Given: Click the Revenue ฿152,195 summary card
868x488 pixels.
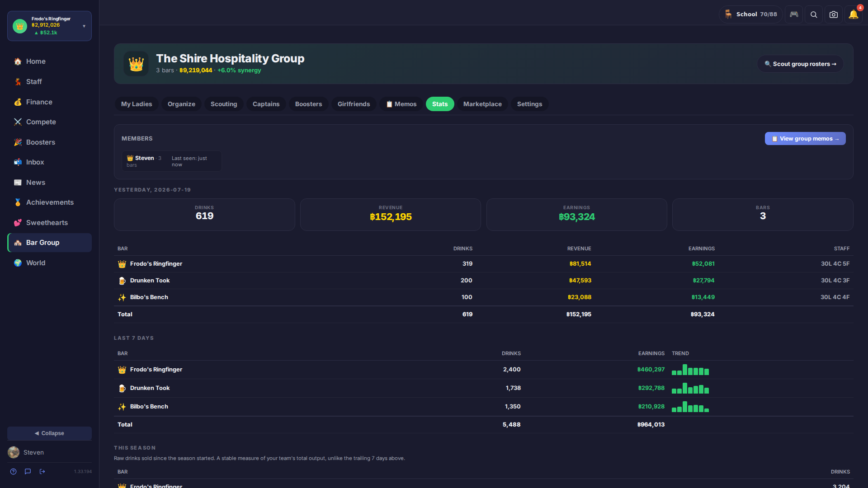Looking at the screenshot, I should point(391,215).
